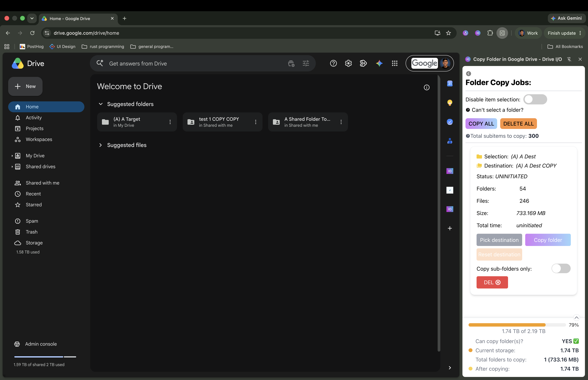The image size is (588, 380).
Task: Open Chrome tab search dropdown
Action: (32, 18)
